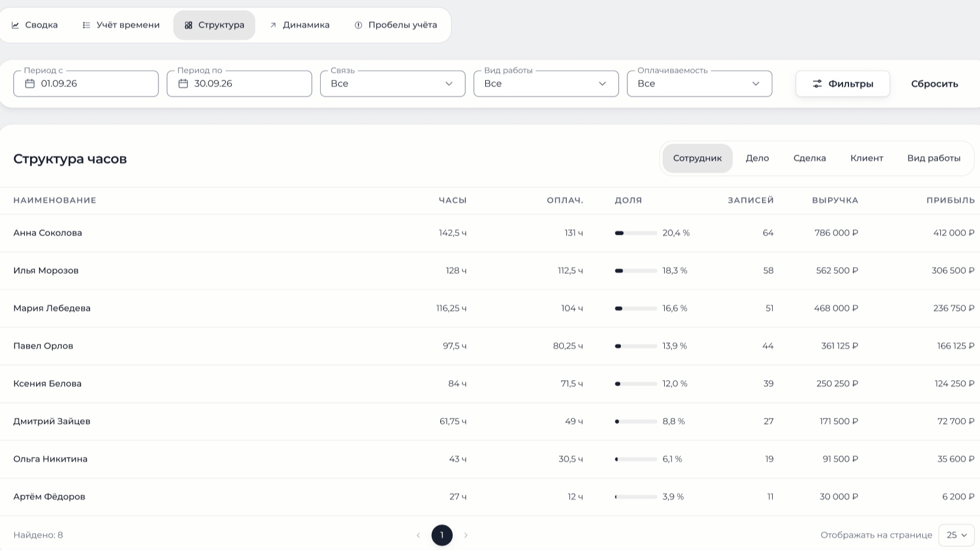This screenshot has height=550, width=980.
Task: Sort by ЧАСЫ column header
Action: 452,201
